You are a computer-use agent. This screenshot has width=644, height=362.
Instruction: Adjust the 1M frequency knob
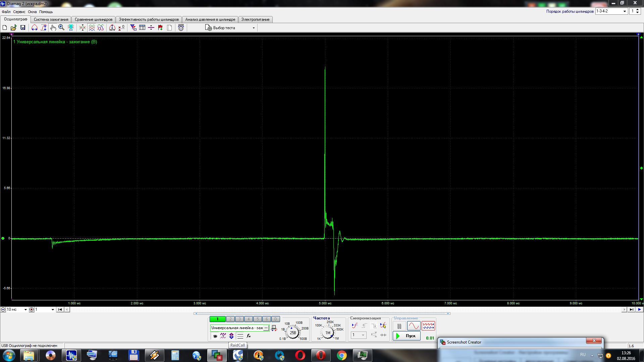click(x=328, y=333)
